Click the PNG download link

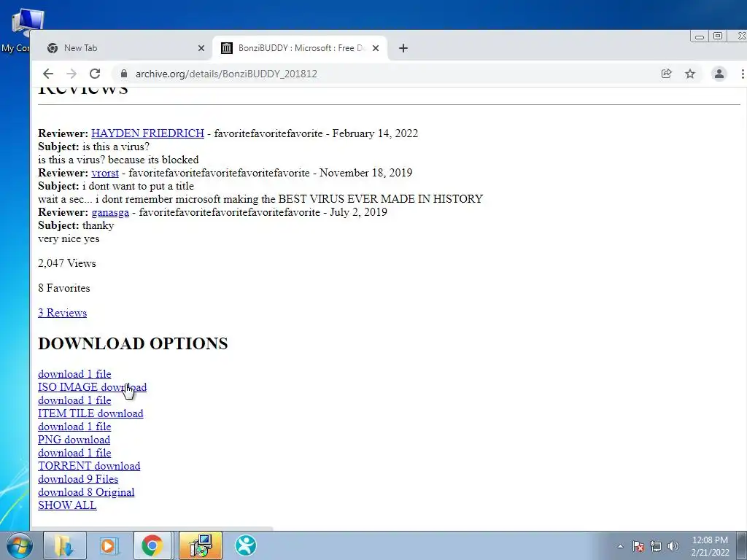74,440
